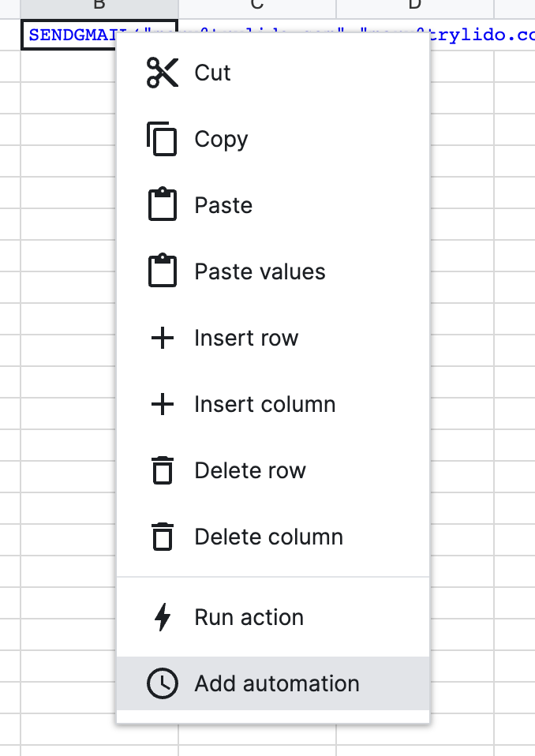
Task: Click the plus icon beside Insert column
Action: tap(163, 404)
